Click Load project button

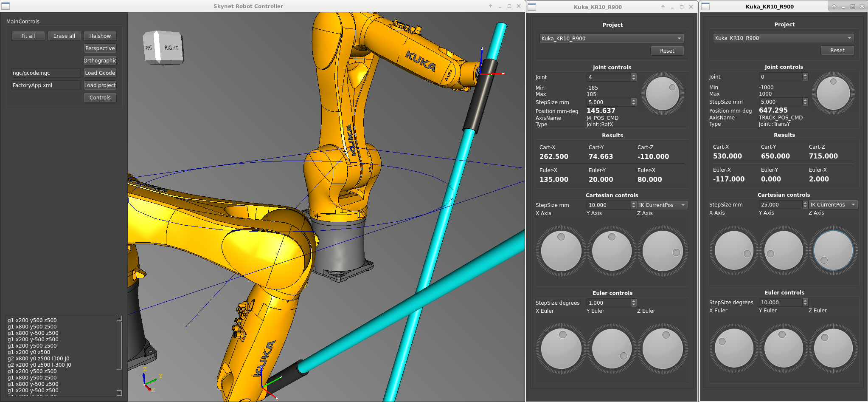click(100, 85)
